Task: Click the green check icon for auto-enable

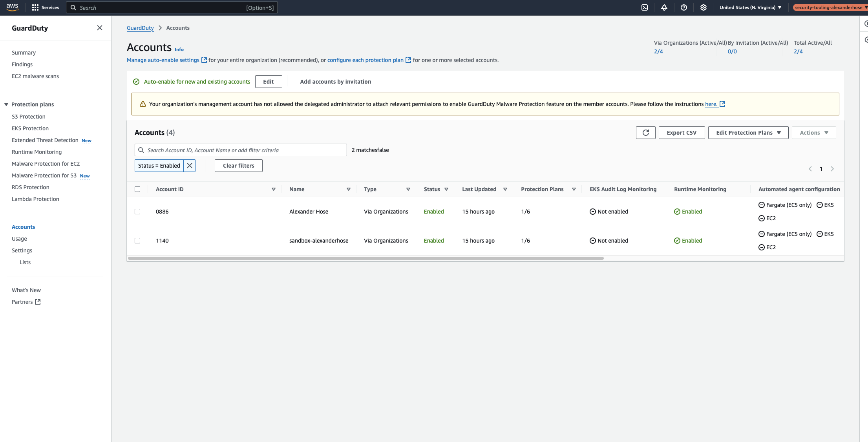Action: [x=136, y=82]
